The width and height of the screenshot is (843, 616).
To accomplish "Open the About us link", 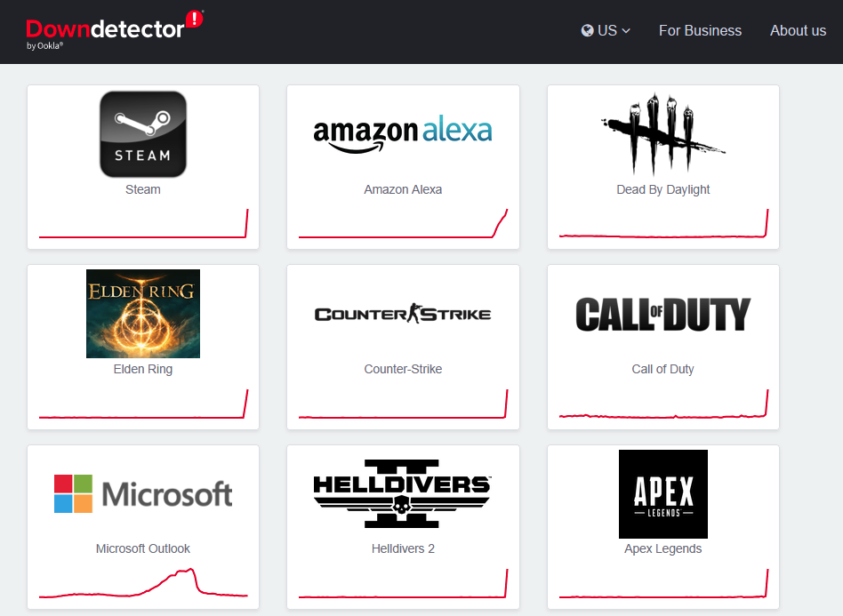I will 798,30.
